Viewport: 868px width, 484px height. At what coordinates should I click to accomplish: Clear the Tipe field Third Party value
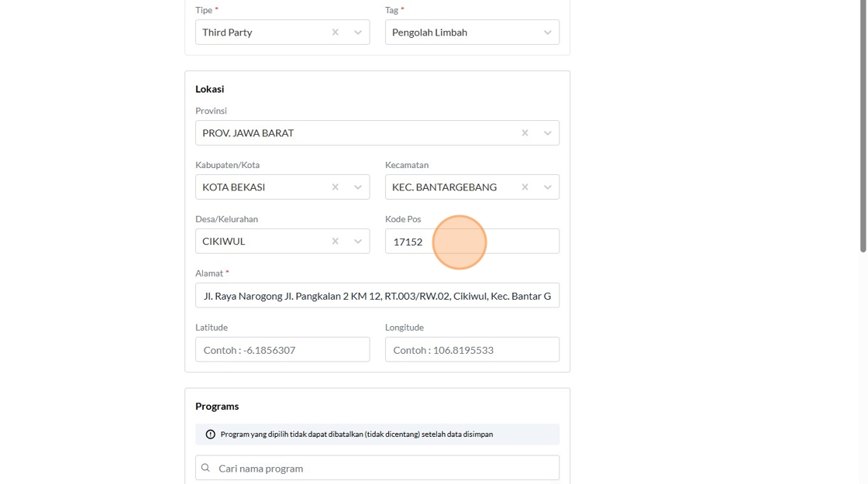coord(335,33)
